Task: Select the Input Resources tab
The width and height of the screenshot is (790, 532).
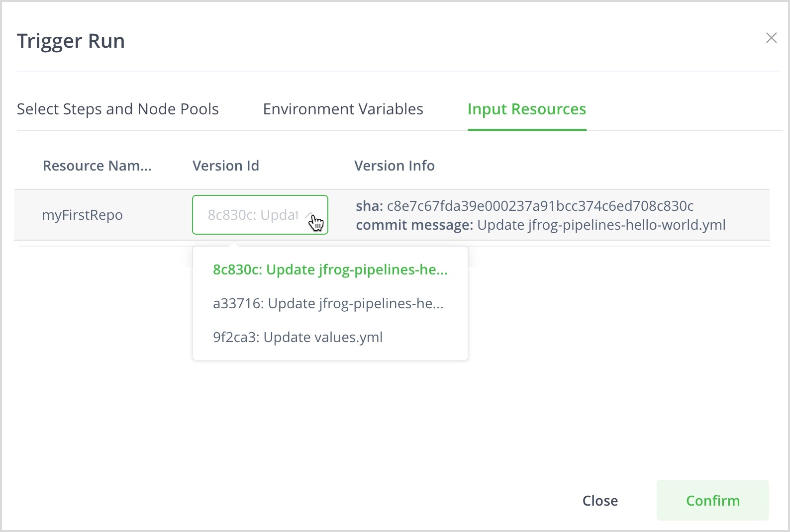Action: pyautogui.click(x=526, y=109)
